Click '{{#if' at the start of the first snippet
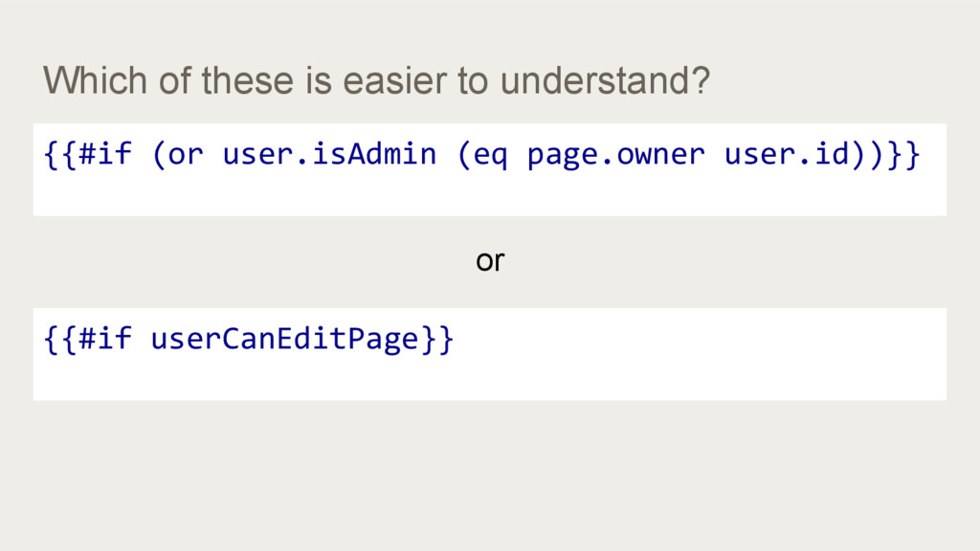This screenshot has height=551, width=980. pyautogui.click(x=87, y=154)
